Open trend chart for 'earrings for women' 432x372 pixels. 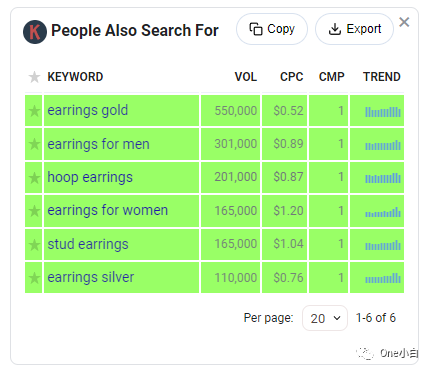383,212
